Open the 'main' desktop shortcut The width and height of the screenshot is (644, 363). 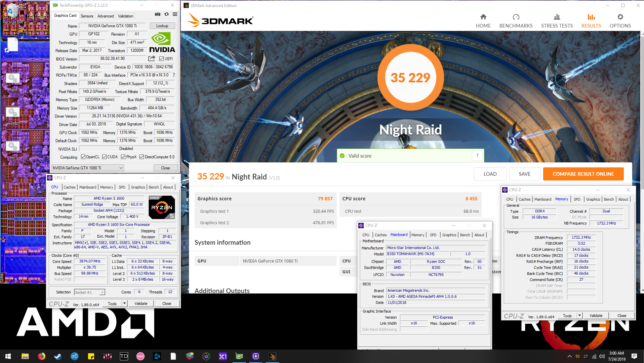pyautogui.click(x=12, y=82)
